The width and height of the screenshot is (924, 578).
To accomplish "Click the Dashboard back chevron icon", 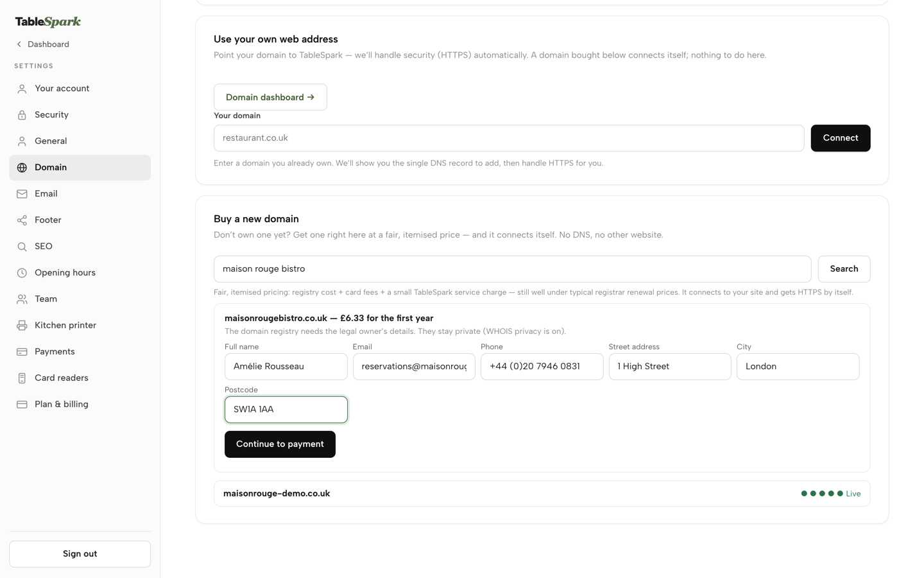I will pyautogui.click(x=19, y=44).
